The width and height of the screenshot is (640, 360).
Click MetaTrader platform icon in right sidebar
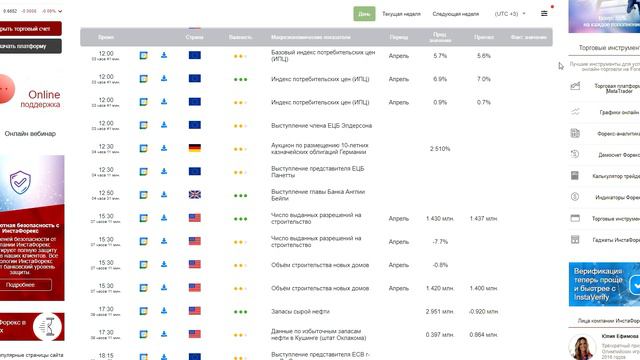pyautogui.click(x=575, y=86)
